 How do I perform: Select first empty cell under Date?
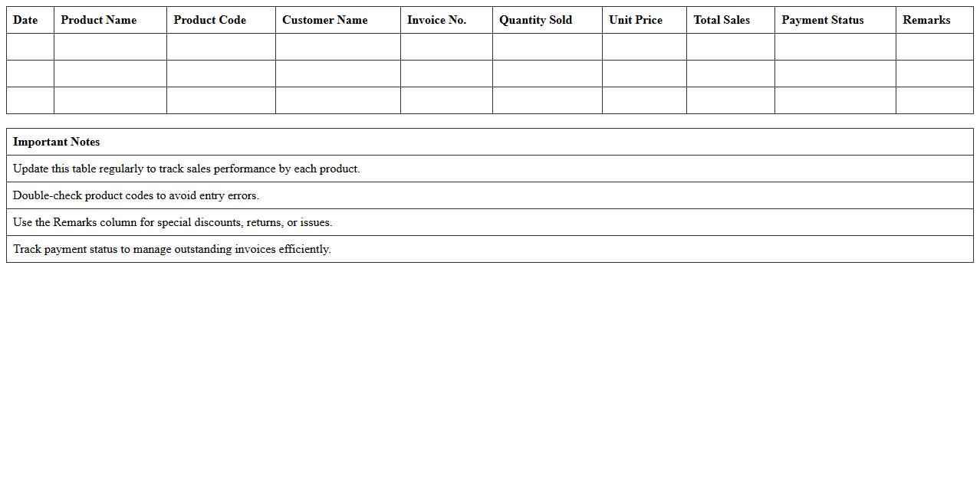coord(30,47)
